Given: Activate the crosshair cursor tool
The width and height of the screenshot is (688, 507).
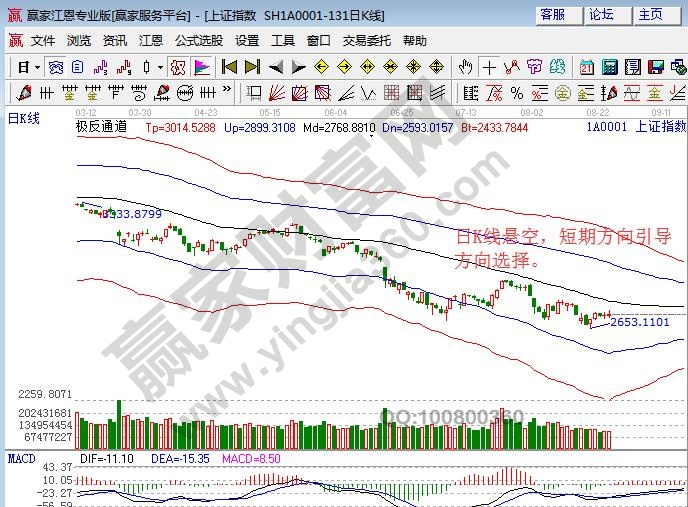Looking at the screenshot, I should 489,67.
